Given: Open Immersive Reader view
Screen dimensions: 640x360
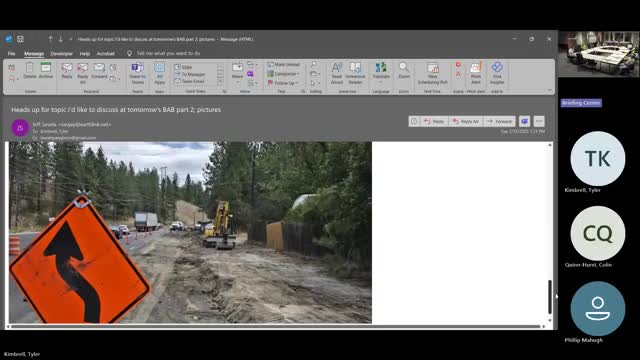Looking at the screenshot, I should pyautogui.click(x=355, y=73).
